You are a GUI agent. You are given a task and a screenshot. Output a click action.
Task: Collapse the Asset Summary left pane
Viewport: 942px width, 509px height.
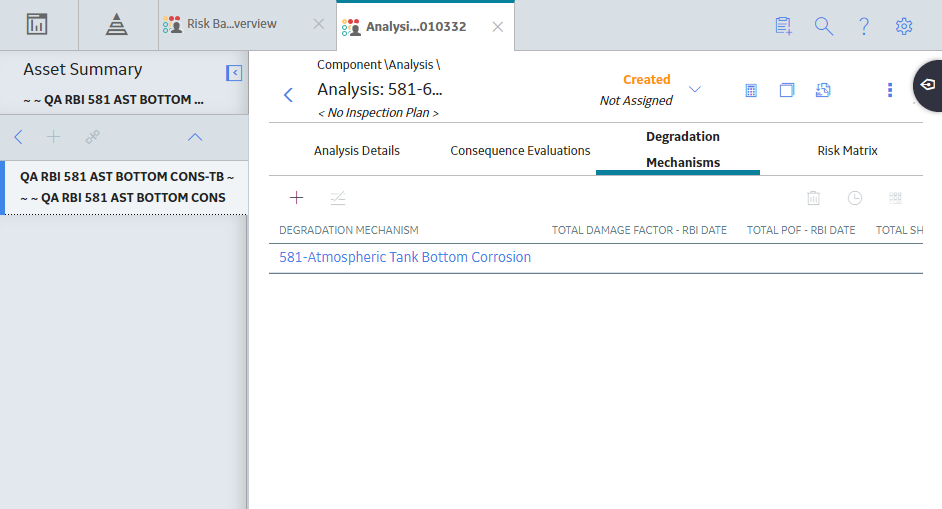tap(234, 73)
